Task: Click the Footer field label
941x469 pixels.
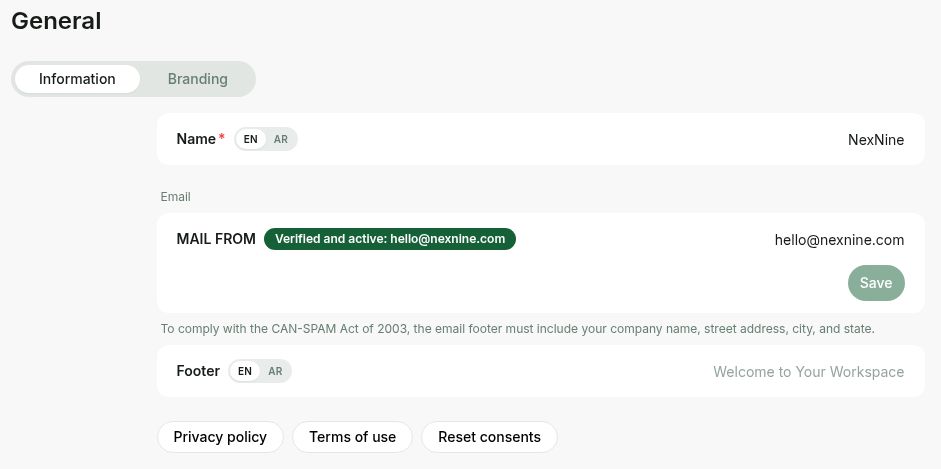Action: coord(198,371)
